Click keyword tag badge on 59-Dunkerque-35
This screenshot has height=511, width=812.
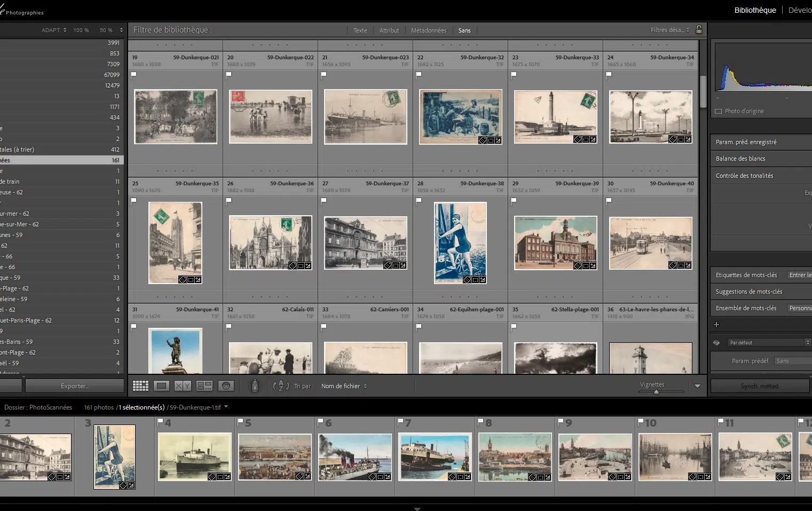[x=182, y=280]
